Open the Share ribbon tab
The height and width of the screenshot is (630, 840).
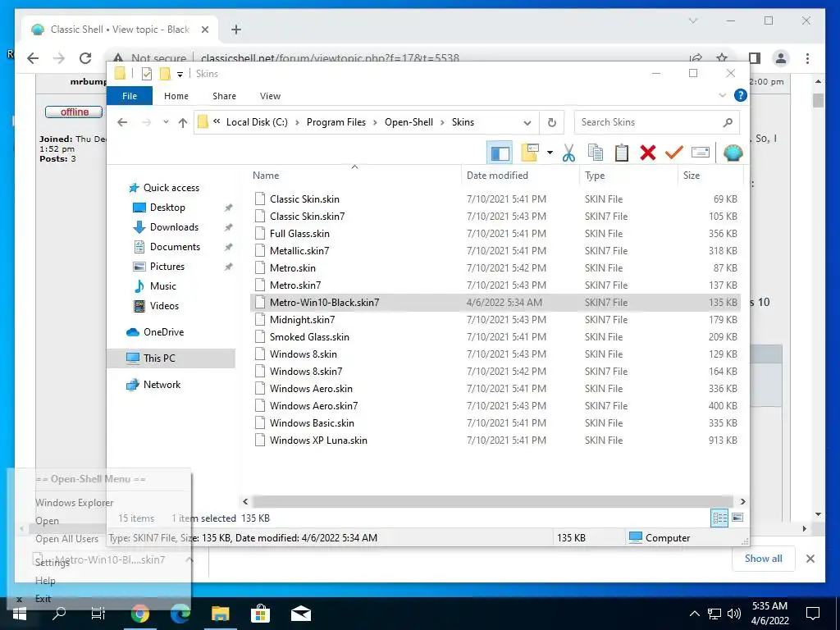(x=224, y=96)
